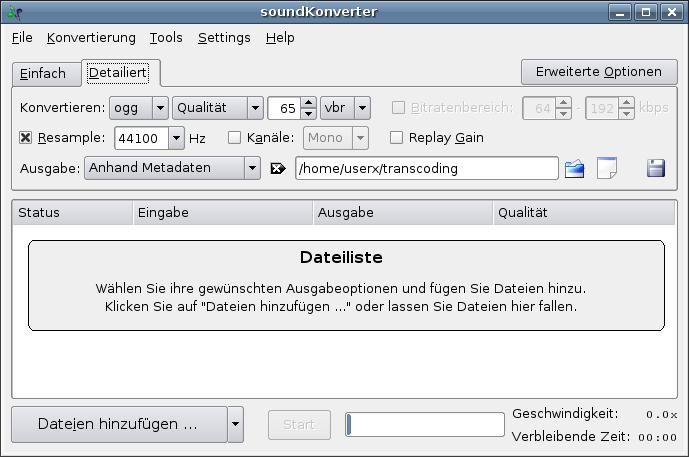Open the vbr bitrate mode dropdown

pyautogui.click(x=345, y=108)
